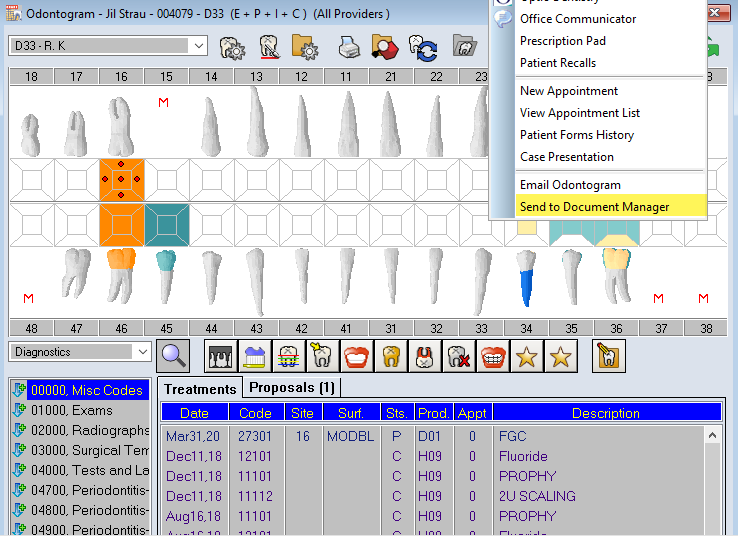Choose Email Odontogram from the menu
The image size is (738, 537).
(570, 185)
